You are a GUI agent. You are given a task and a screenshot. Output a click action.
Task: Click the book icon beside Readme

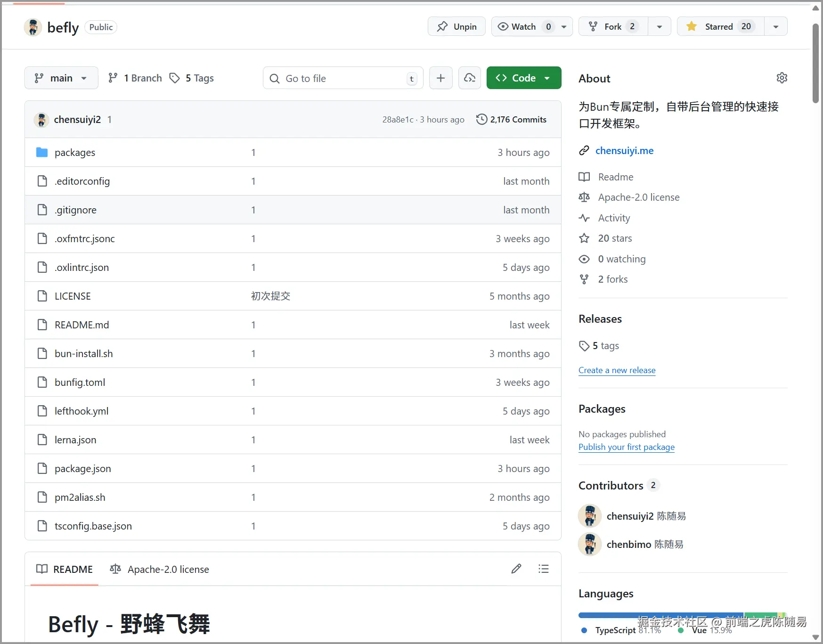pyautogui.click(x=584, y=177)
